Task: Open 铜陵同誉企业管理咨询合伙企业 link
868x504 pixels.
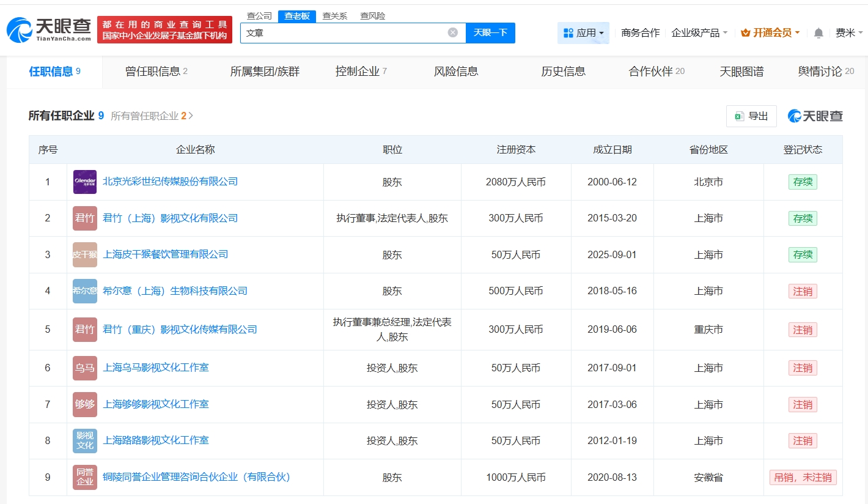Action: tap(197, 477)
